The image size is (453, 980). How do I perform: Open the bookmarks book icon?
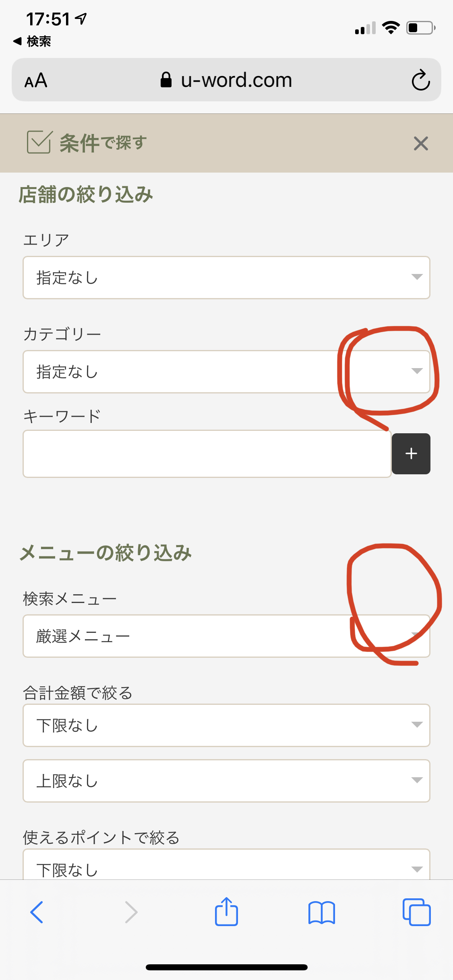tap(321, 912)
